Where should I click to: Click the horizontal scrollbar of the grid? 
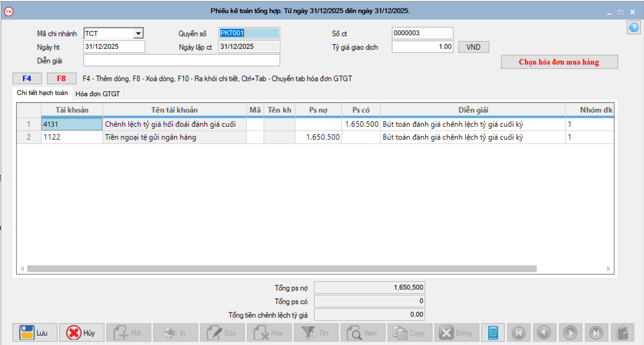coord(281,269)
